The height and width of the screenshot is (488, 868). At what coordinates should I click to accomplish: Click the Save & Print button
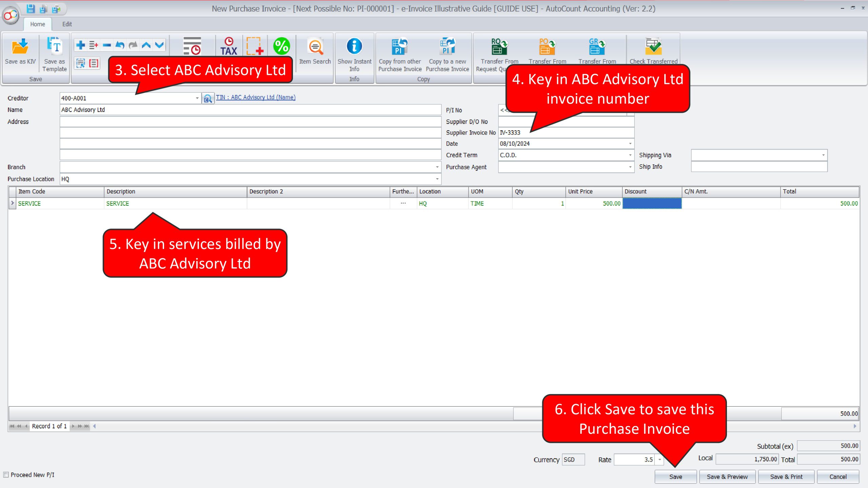786,477
